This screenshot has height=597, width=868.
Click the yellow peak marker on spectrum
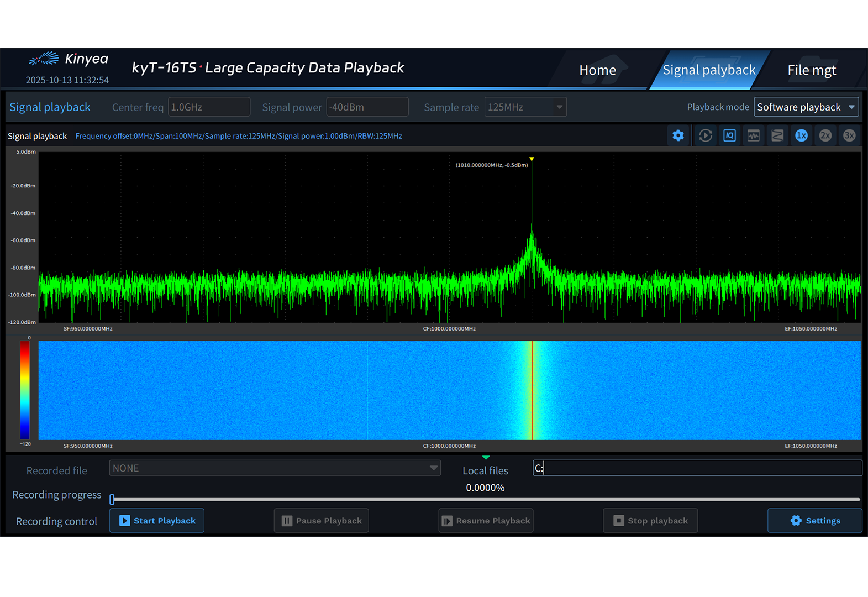click(532, 159)
